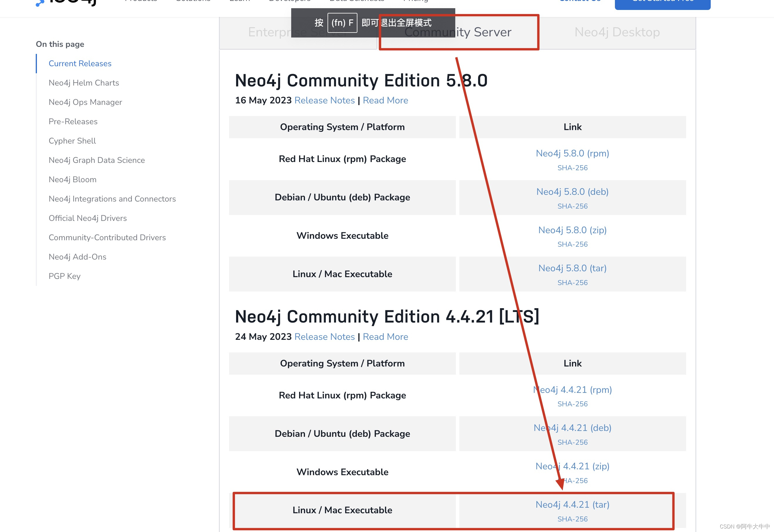The image size is (774, 532).
Task: Go to Neo4j Ops Manager section
Action: pyautogui.click(x=85, y=102)
